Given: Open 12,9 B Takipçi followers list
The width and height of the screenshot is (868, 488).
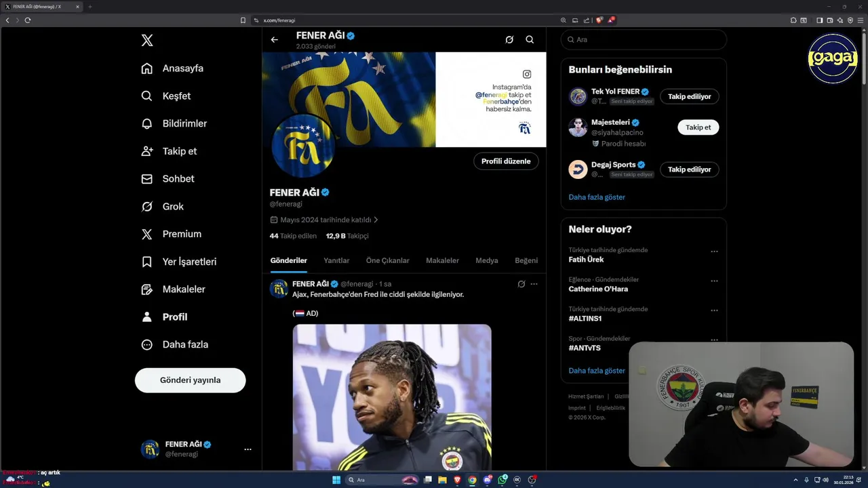Looking at the screenshot, I should tap(347, 236).
